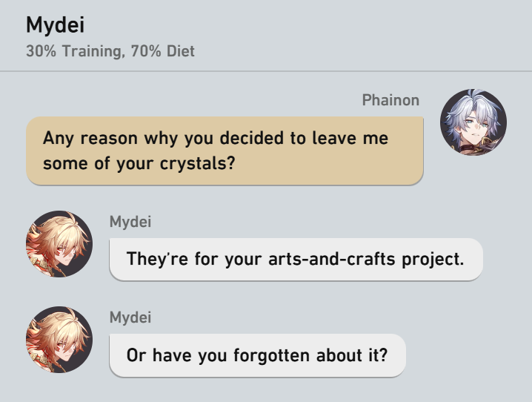The height and width of the screenshot is (402, 532).
Task: Click Mydei's avatar beside the forgotten message
Action: point(59,340)
